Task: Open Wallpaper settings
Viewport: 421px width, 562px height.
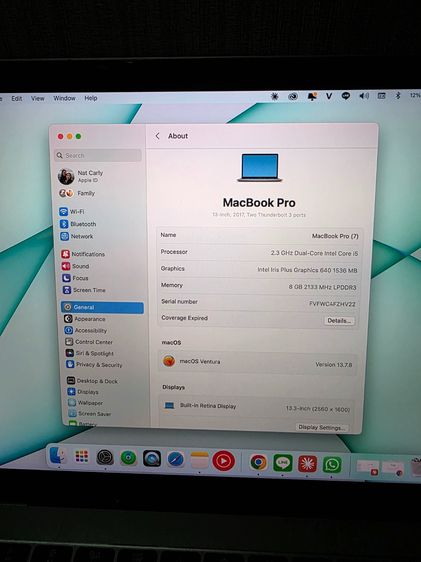Action: pyautogui.click(x=85, y=403)
